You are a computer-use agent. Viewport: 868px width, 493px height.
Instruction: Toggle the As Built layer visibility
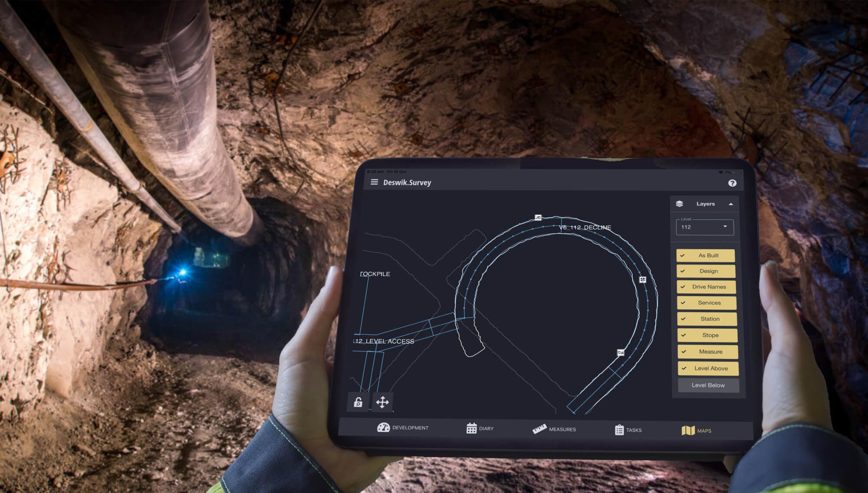tap(705, 254)
